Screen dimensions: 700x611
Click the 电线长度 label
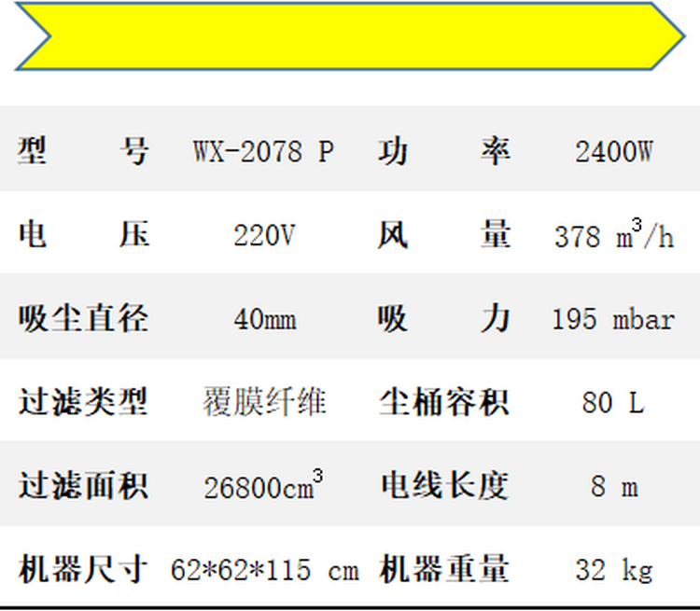(x=444, y=485)
